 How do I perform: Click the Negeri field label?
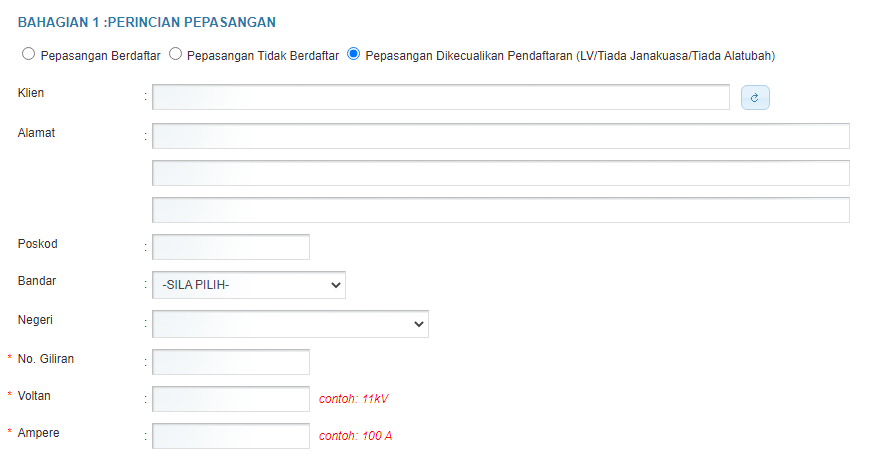tap(35, 320)
